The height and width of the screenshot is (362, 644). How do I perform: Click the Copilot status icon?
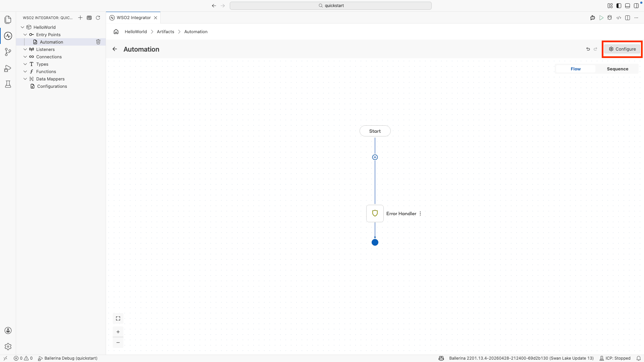click(x=441, y=358)
